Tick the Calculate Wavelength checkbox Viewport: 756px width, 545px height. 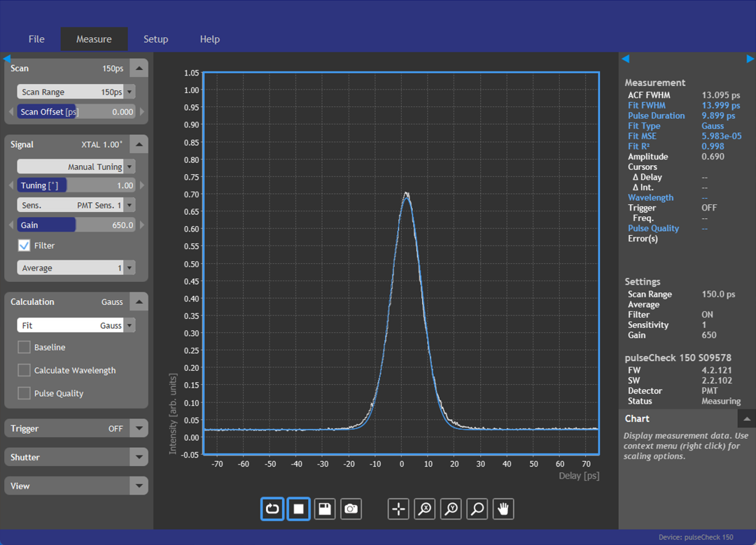(24, 370)
